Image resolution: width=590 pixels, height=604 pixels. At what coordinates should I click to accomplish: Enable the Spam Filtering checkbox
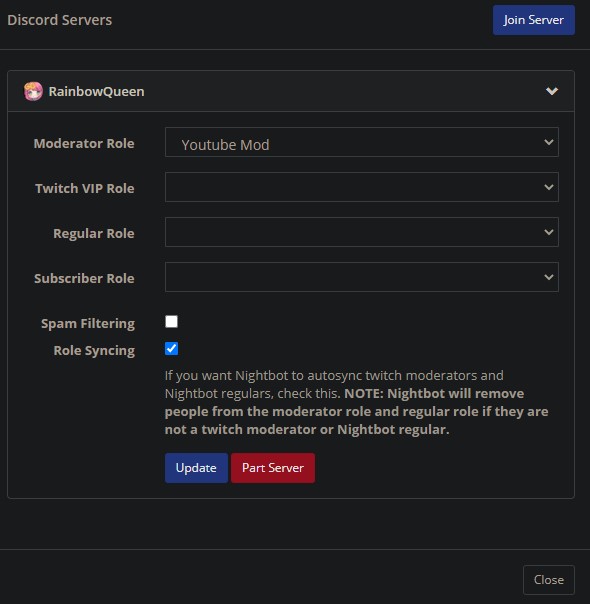point(171,322)
